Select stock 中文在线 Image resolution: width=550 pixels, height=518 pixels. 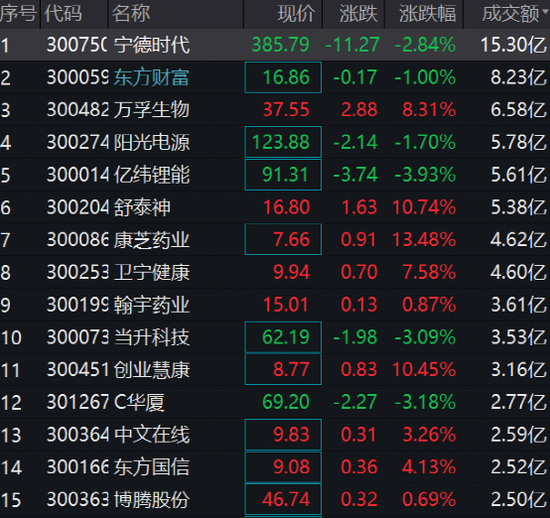coord(152,435)
